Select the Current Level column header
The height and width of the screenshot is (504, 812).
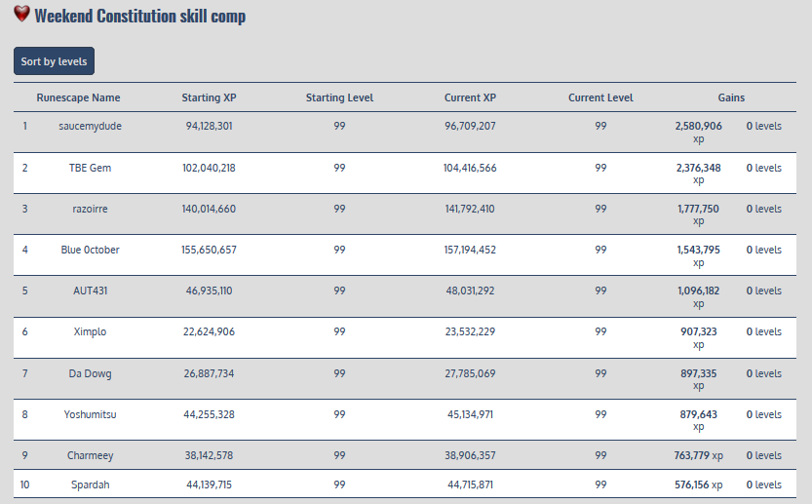[x=600, y=97]
